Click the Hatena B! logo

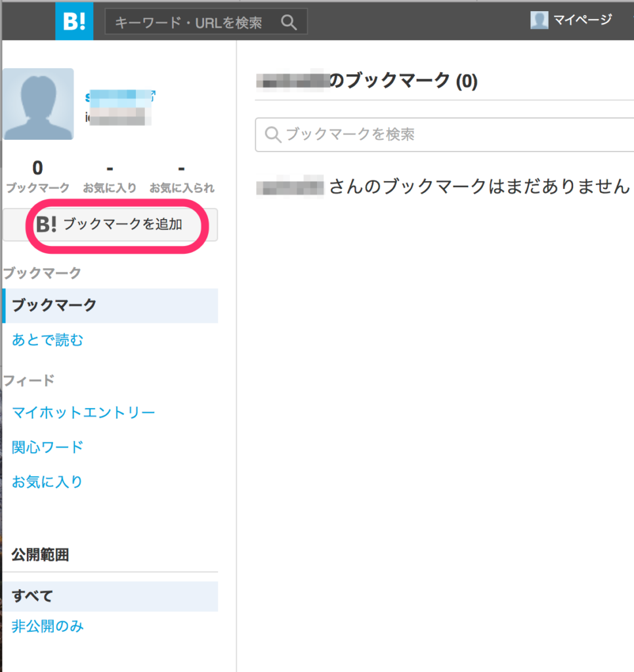pyautogui.click(x=74, y=20)
